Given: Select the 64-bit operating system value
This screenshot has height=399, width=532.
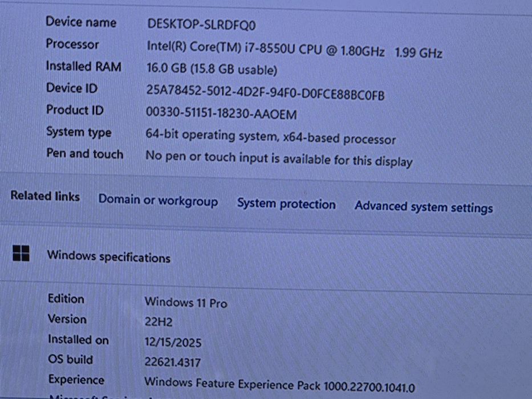Looking at the screenshot, I should 271,136.
